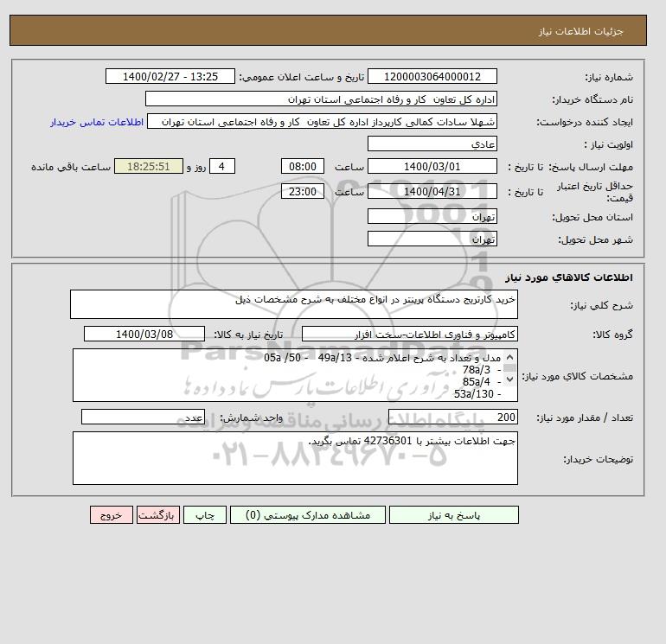
Task: Click goods group field کامپیوتر و فناوری اطلاعات
Action: [x=409, y=334]
